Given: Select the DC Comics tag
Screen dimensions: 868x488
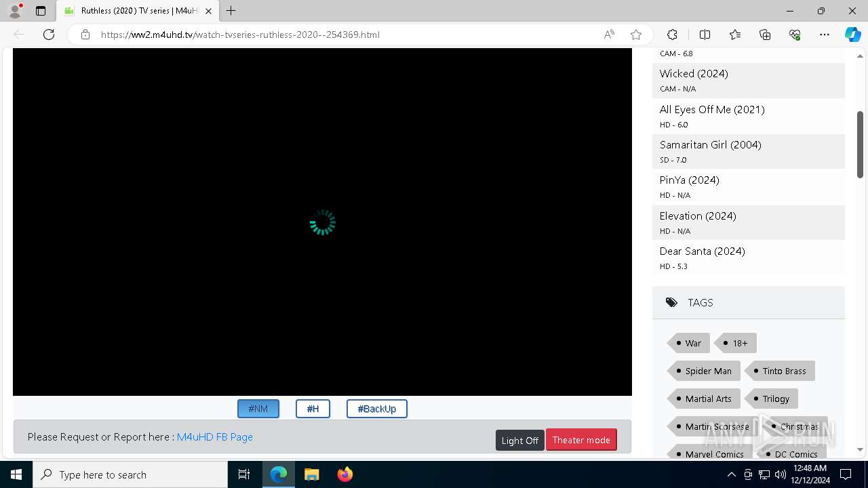Looking at the screenshot, I should [791, 453].
